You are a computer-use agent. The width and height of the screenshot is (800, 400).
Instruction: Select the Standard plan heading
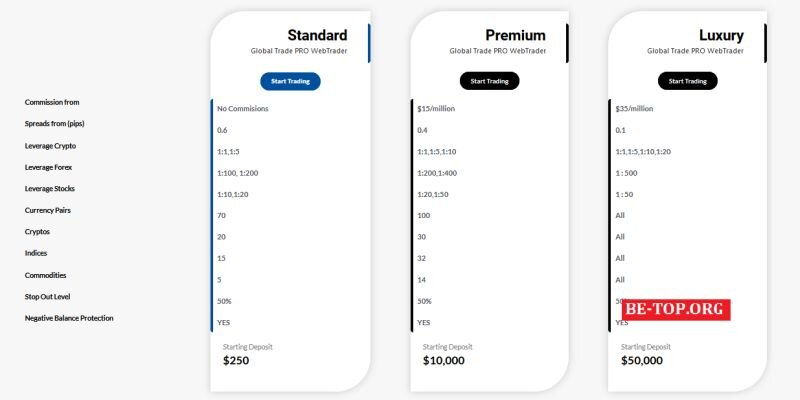(317, 35)
